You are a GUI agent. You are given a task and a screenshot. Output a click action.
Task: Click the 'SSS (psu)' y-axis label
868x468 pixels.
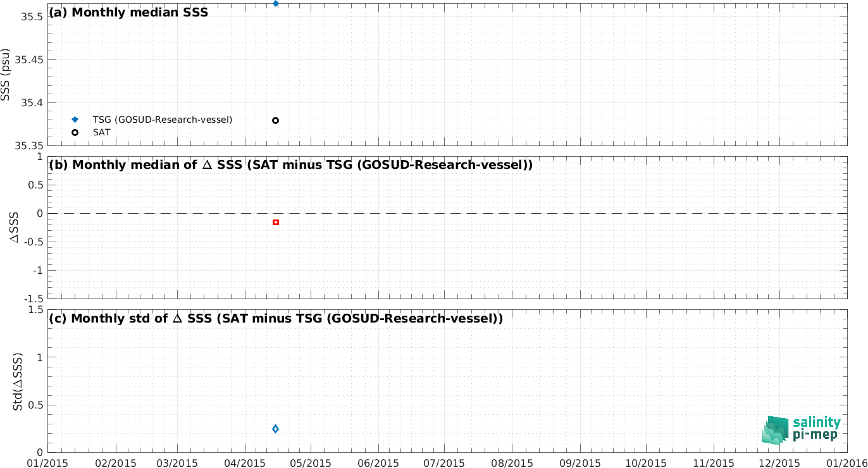6,75
